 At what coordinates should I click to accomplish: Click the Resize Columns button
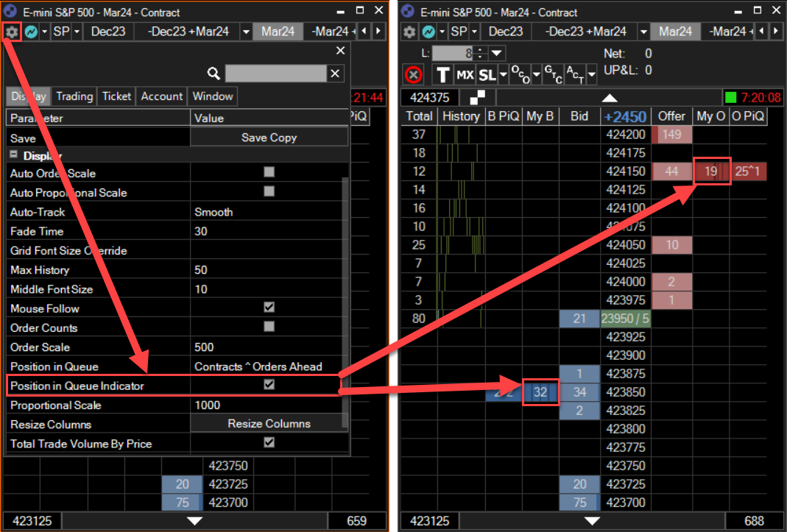[269, 424]
